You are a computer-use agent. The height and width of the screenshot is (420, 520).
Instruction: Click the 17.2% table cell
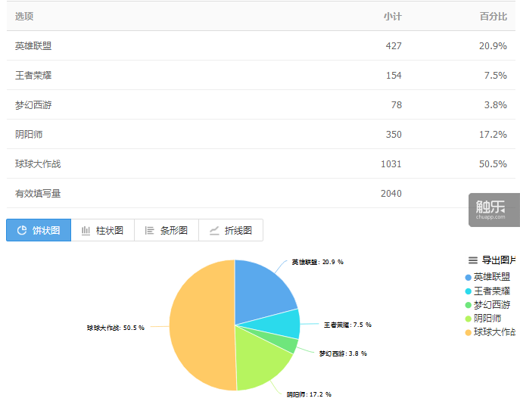(x=493, y=134)
